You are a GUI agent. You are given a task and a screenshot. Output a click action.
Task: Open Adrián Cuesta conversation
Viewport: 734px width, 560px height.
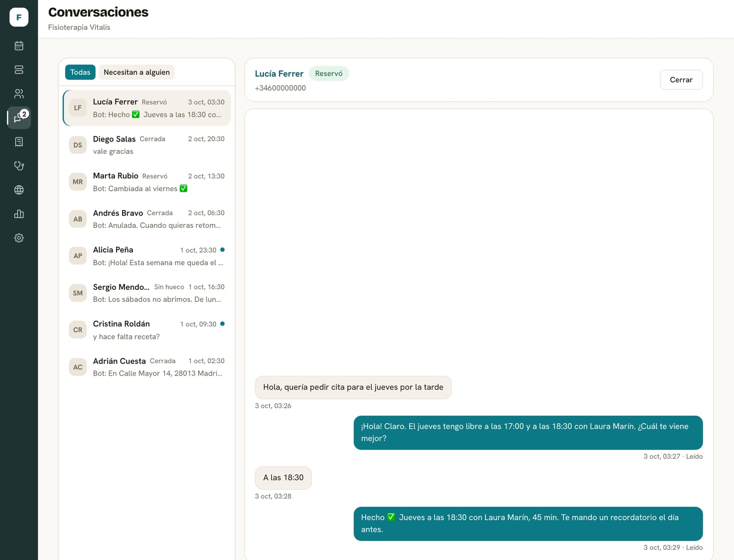147,367
